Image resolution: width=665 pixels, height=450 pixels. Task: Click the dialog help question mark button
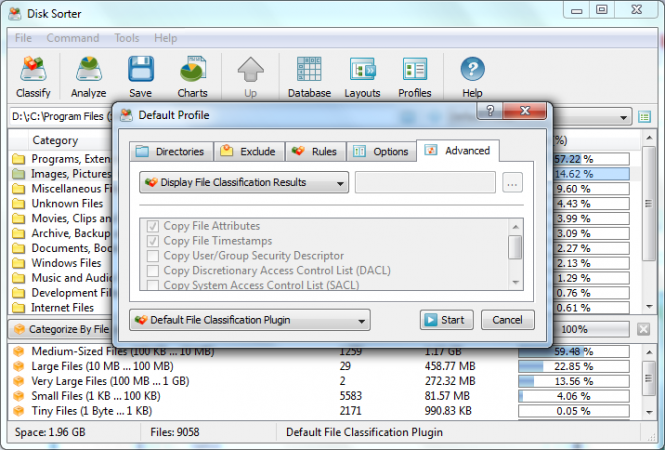click(x=490, y=111)
